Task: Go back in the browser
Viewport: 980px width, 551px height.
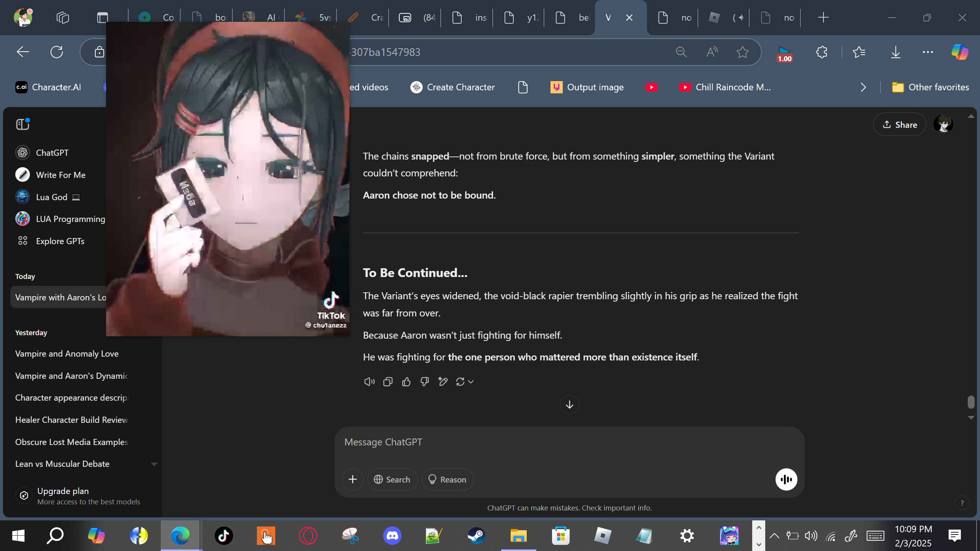Action: coord(23,52)
